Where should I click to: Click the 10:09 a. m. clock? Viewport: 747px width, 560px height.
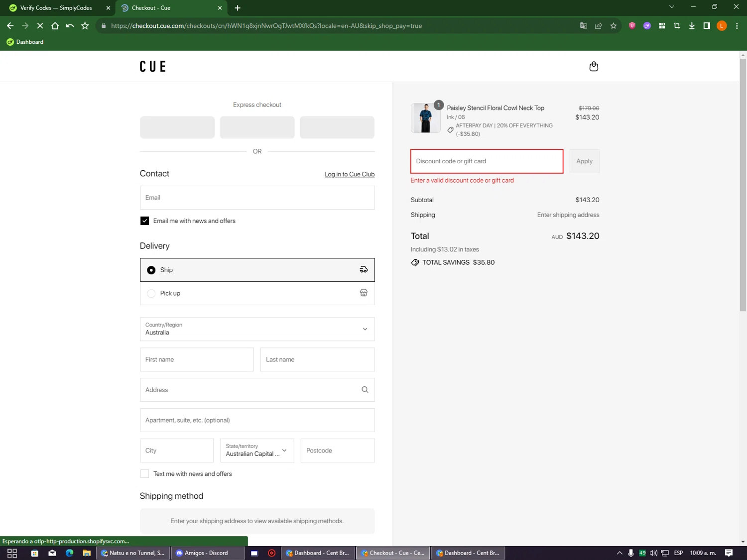click(703, 553)
